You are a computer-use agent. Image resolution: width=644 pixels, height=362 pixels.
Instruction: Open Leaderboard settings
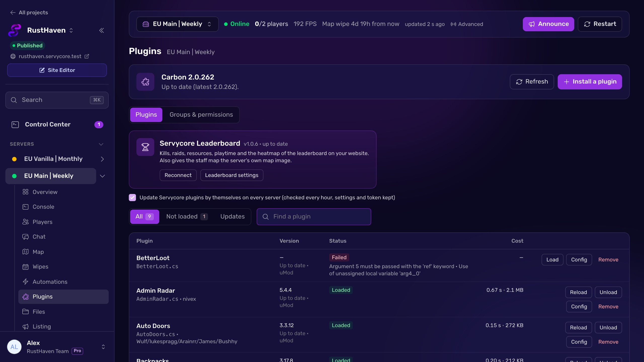(231, 175)
